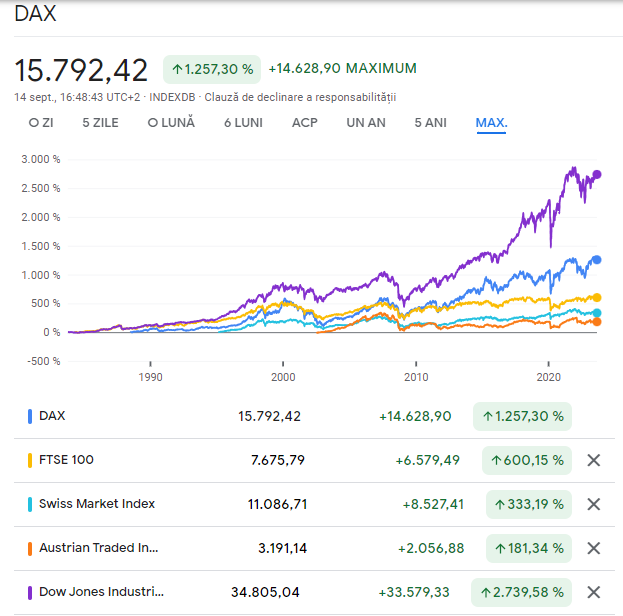623x616 pixels.
Task: Open the Austrian Traded In... row name
Action: coord(99,548)
